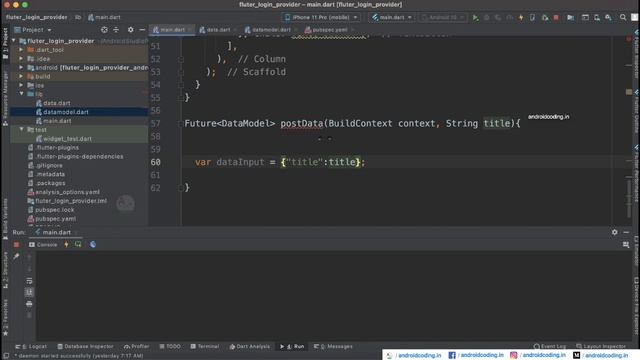Toggle code fold at line 52
This screenshot has width=640, height=360.
pos(181,59)
